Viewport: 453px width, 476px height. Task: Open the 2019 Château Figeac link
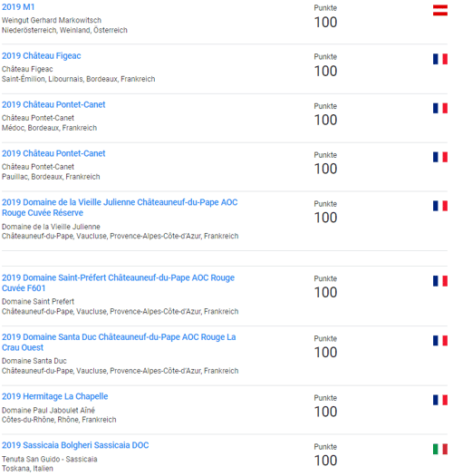click(42, 56)
